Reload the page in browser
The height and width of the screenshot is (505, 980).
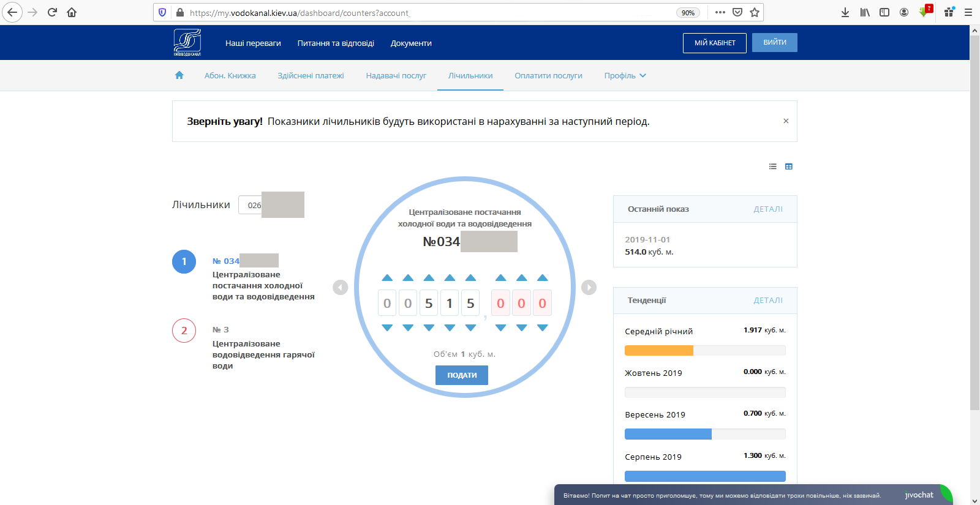click(x=52, y=12)
